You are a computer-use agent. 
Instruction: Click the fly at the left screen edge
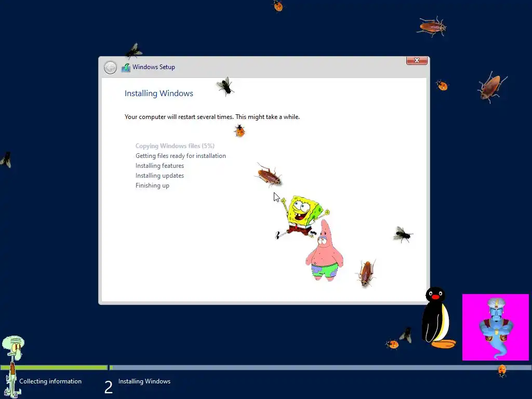click(x=6, y=160)
